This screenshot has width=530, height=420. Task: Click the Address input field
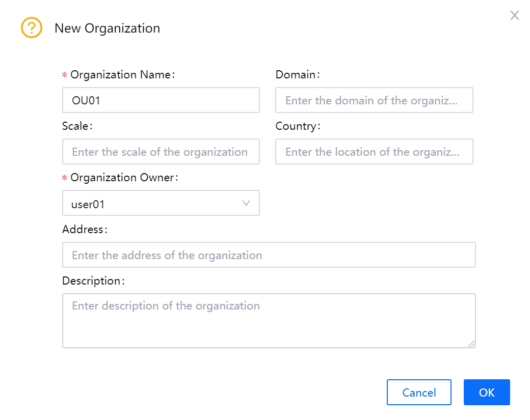click(x=269, y=255)
